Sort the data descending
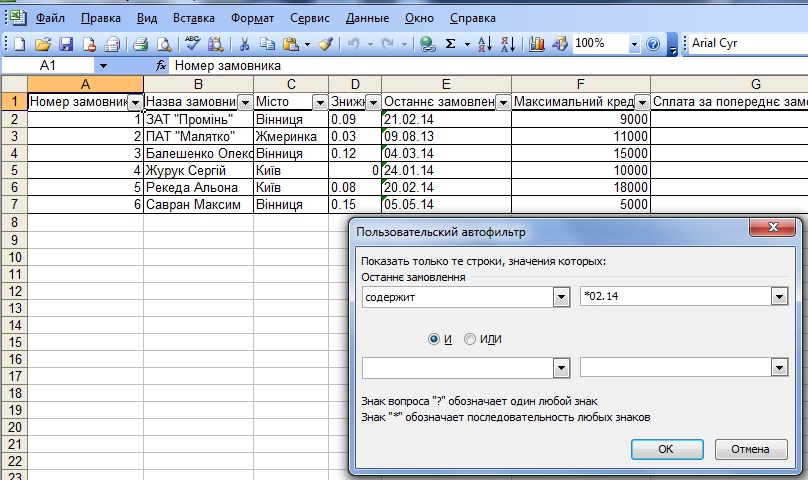The height and width of the screenshot is (480, 808). point(508,44)
